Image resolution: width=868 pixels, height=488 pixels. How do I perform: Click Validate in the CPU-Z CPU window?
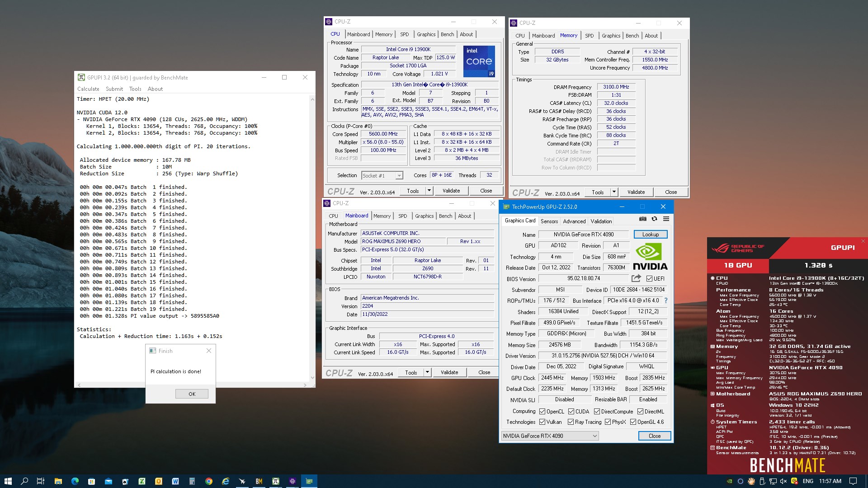(x=451, y=191)
